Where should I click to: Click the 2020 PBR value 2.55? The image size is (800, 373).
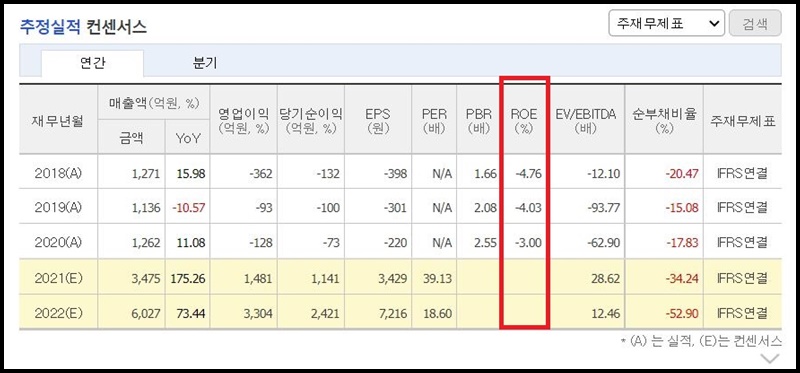coord(486,243)
